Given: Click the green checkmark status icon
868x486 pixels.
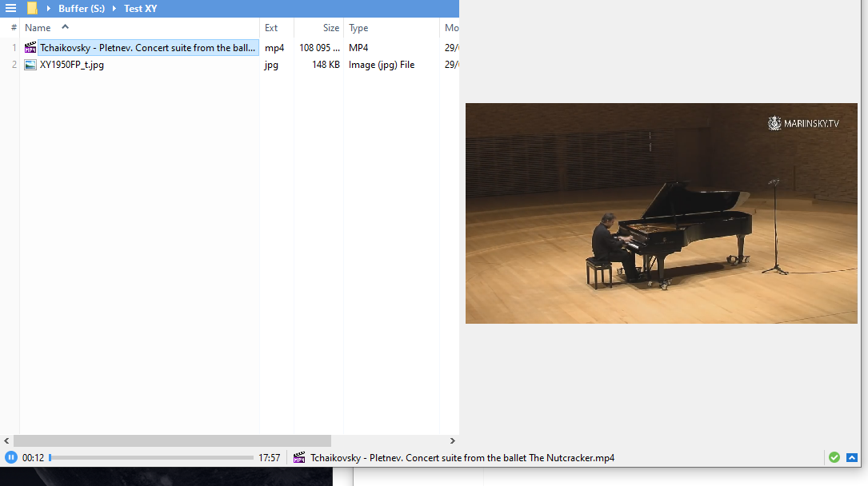Looking at the screenshot, I should (x=834, y=458).
